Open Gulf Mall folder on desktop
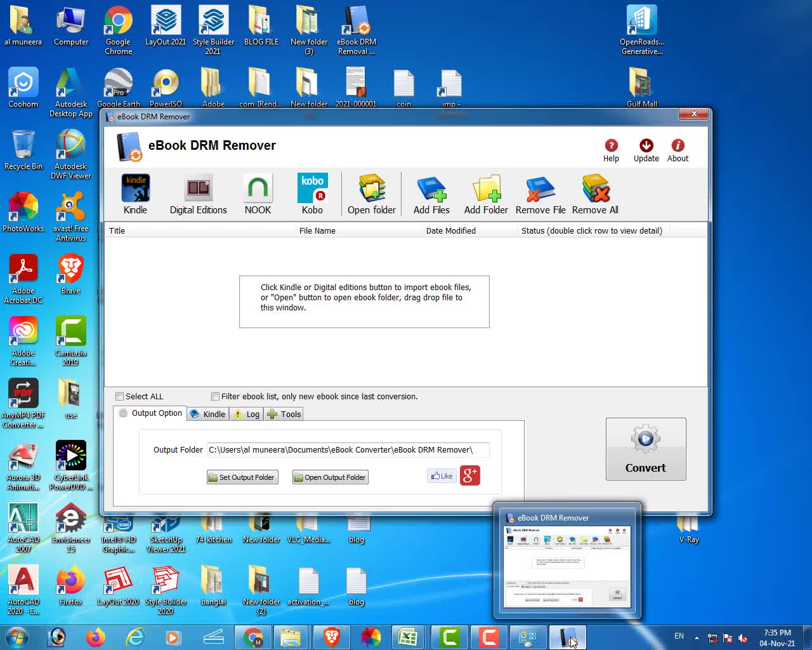Screen dimensions: 812x650 click(x=642, y=88)
